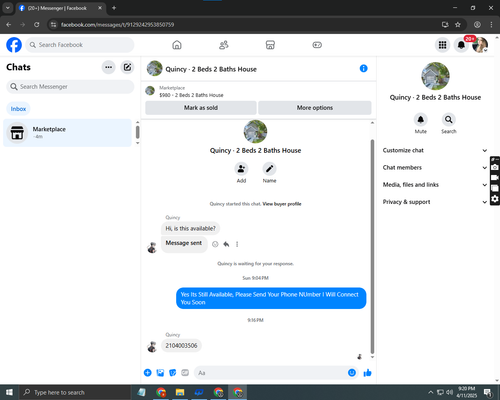
Task: Select the Inbox tab
Action: [x=18, y=109]
